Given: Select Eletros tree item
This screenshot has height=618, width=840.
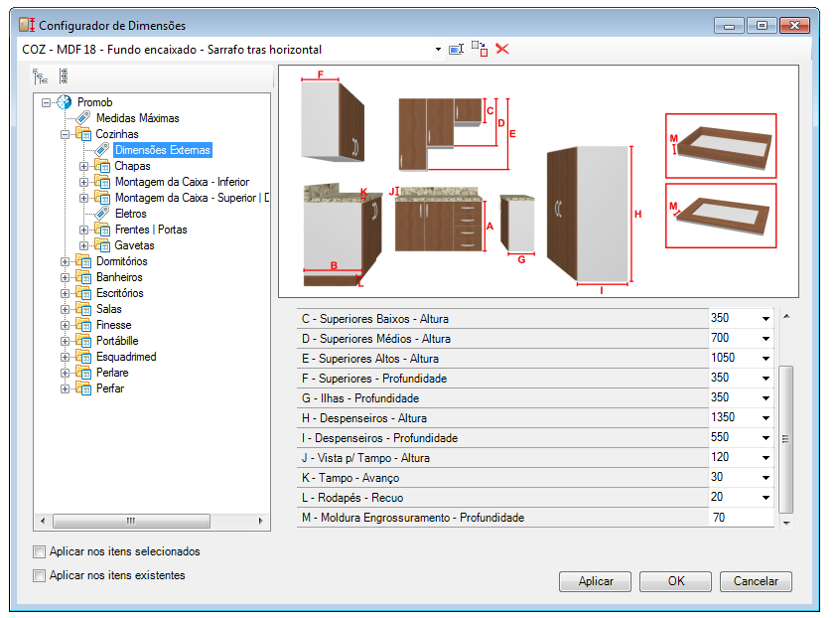Looking at the screenshot, I should pyautogui.click(x=131, y=214).
